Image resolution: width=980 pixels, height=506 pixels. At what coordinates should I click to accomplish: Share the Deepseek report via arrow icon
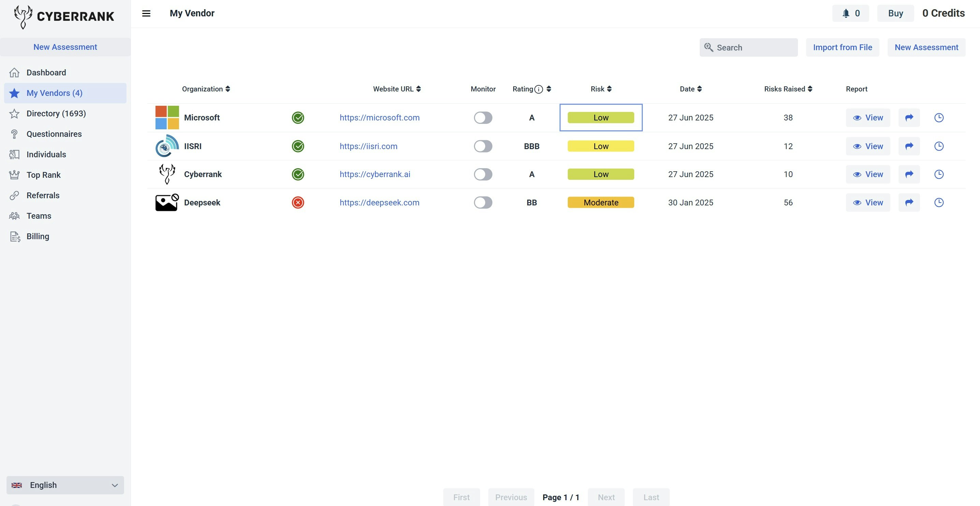click(x=909, y=203)
